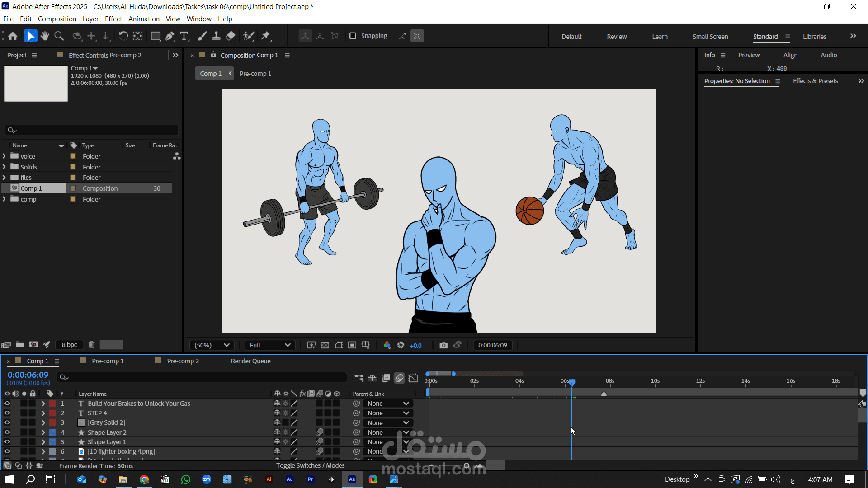Select the Pen tool

(x=170, y=36)
